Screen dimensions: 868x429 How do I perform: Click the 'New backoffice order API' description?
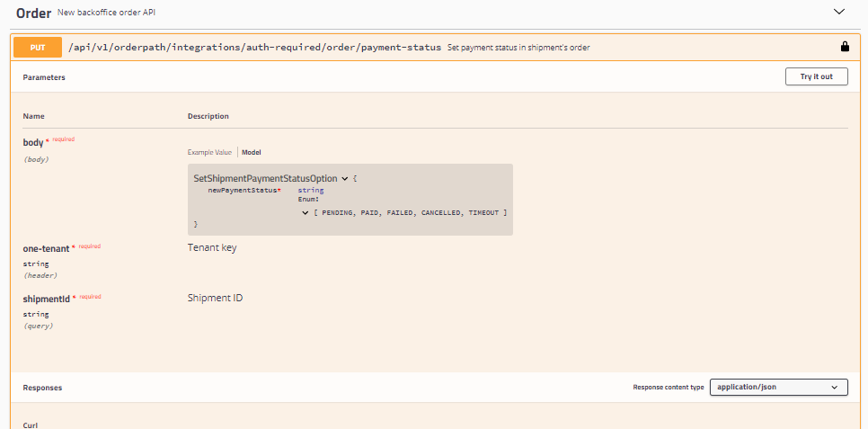coord(106,12)
